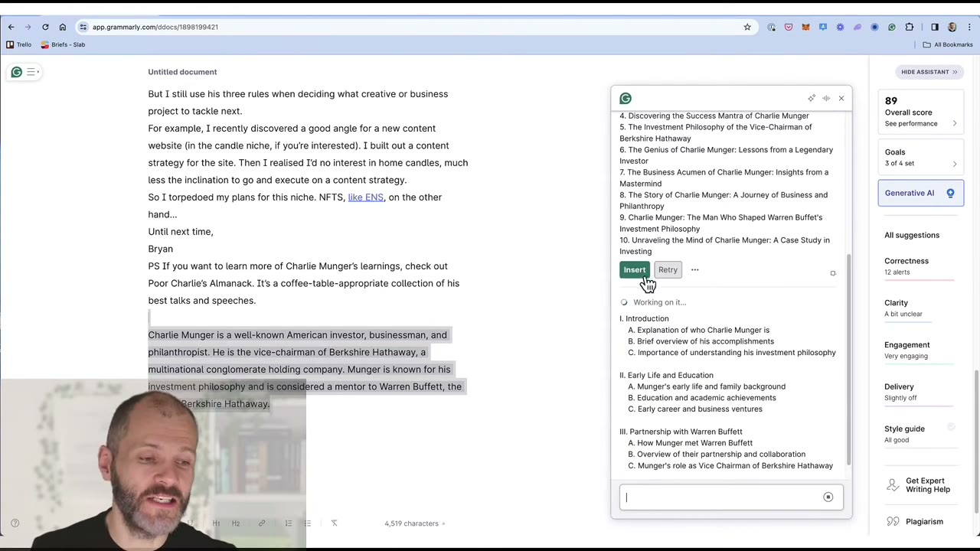Click the voice waveform icon in the assistant panel
This screenshot has width=980, height=551.
[x=826, y=98]
